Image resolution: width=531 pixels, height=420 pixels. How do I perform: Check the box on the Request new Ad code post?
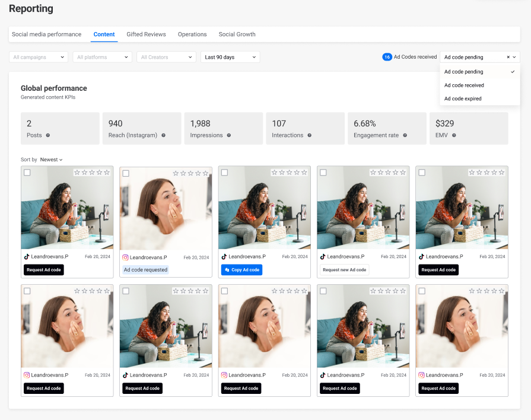coord(323,173)
